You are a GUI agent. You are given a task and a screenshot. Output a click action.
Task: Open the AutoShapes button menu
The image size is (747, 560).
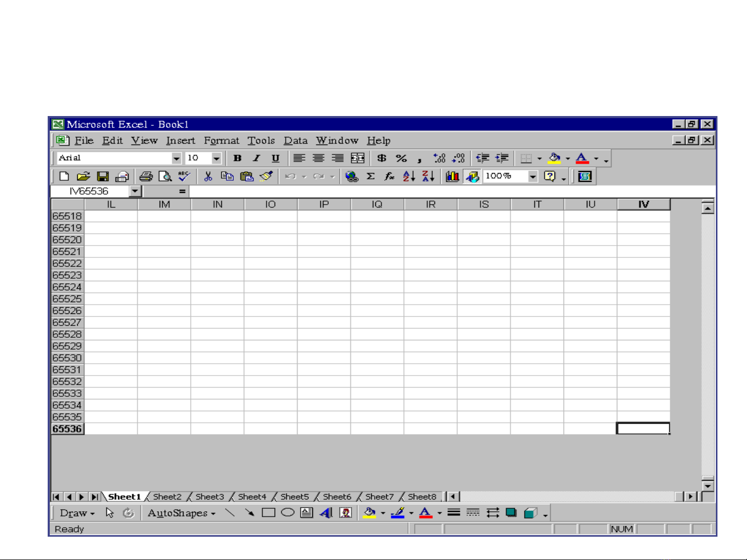pyautogui.click(x=181, y=513)
